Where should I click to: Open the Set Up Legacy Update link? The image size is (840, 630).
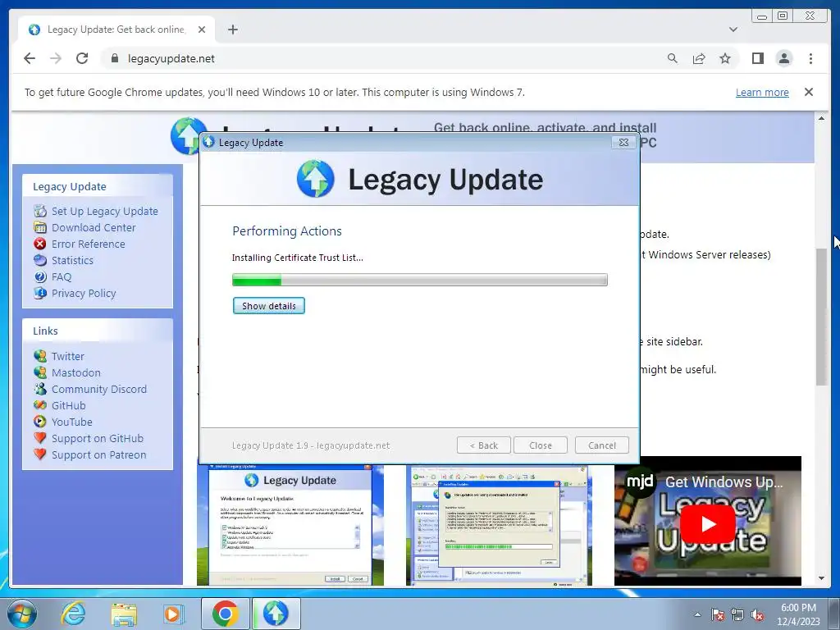pyautogui.click(x=104, y=211)
